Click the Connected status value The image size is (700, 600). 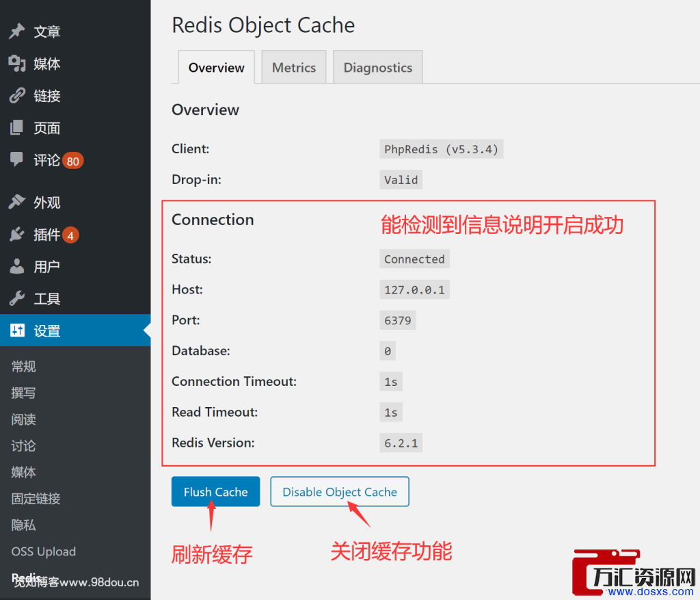(414, 259)
